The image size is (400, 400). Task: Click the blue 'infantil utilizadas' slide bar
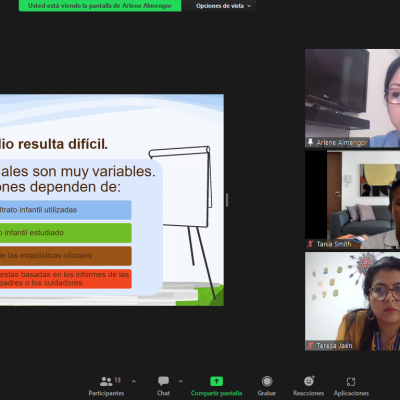[66, 210]
